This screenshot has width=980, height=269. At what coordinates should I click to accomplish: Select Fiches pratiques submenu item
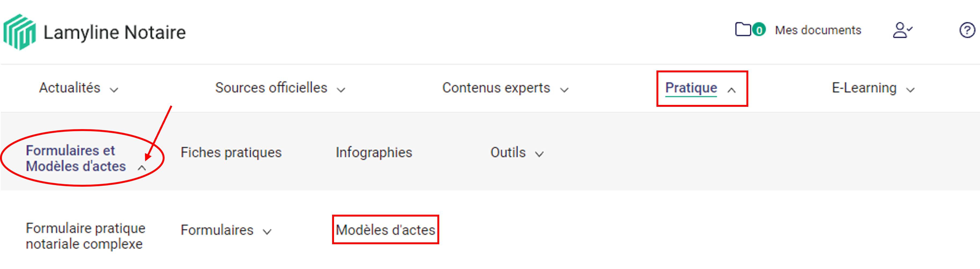click(231, 153)
